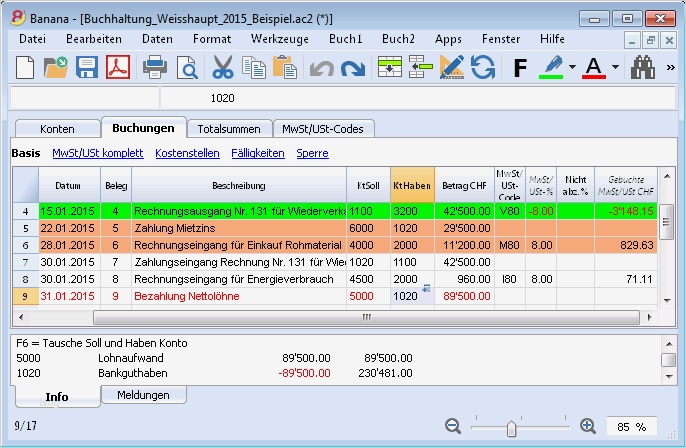Viewport: 686px width, 448px height.
Task: Copy with the double page icon
Action: pyautogui.click(x=254, y=68)
